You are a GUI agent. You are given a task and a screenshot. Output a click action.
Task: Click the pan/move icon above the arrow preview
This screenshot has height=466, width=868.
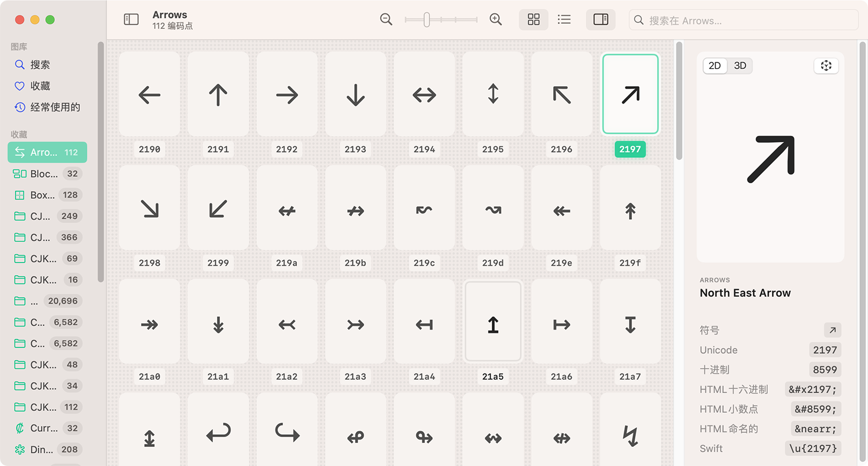click(826, 65)
